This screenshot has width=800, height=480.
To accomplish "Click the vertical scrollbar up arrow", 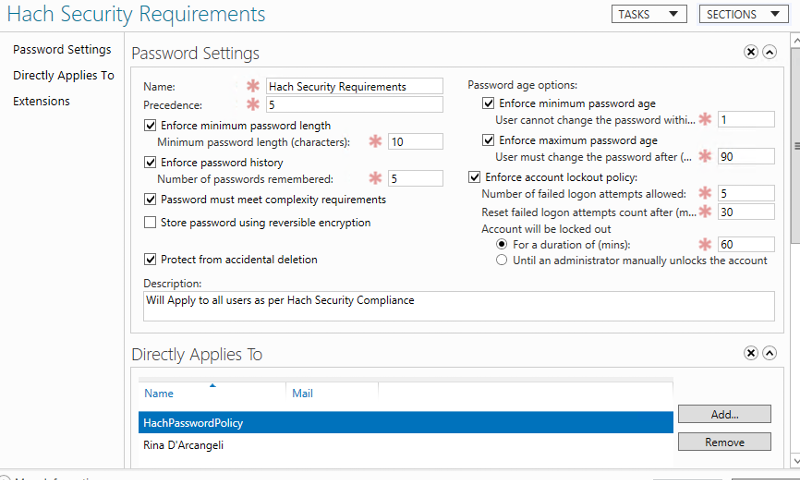I will [795, 40].
